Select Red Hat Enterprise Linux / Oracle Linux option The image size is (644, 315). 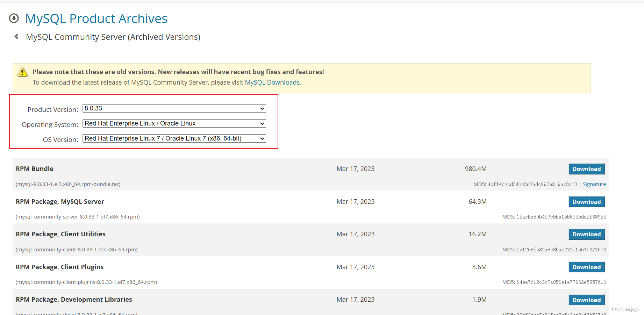(x=174, y=123)
